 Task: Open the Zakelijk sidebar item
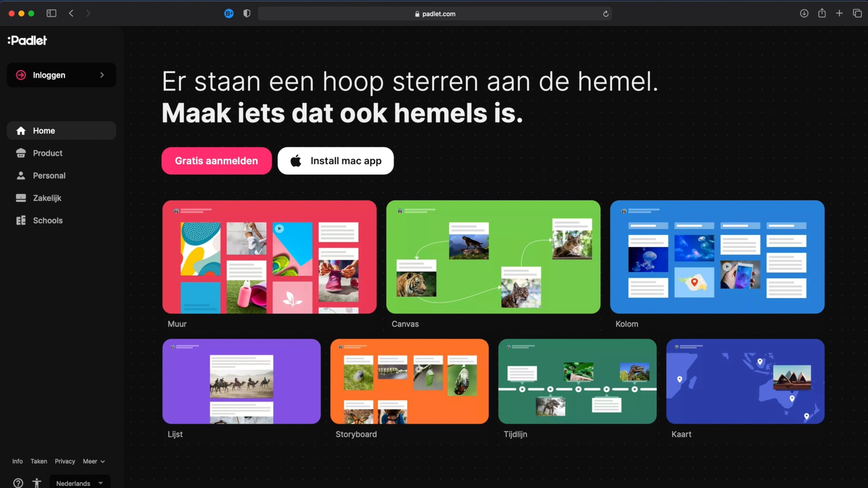point(61,198)
